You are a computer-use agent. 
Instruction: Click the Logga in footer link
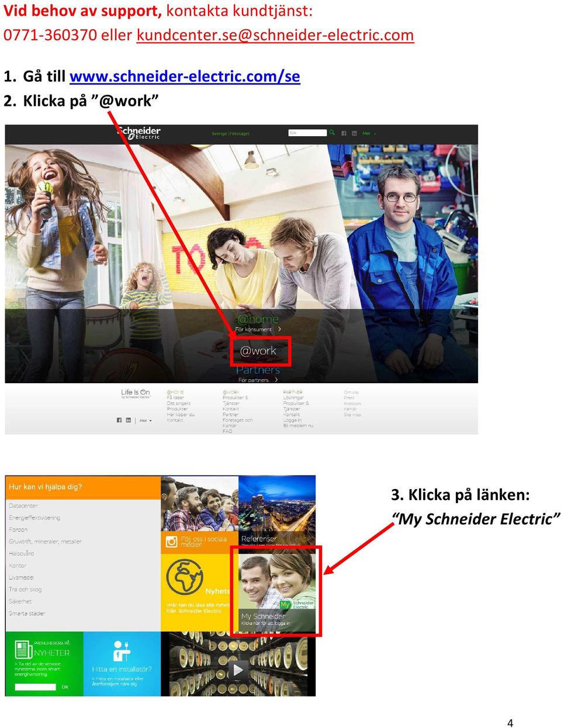tap(292, 420)
